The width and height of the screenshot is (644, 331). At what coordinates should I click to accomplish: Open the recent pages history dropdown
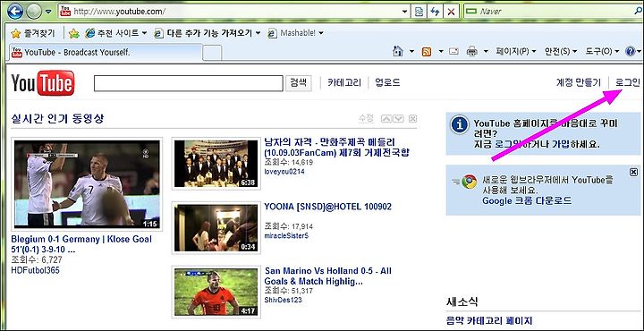48,12
